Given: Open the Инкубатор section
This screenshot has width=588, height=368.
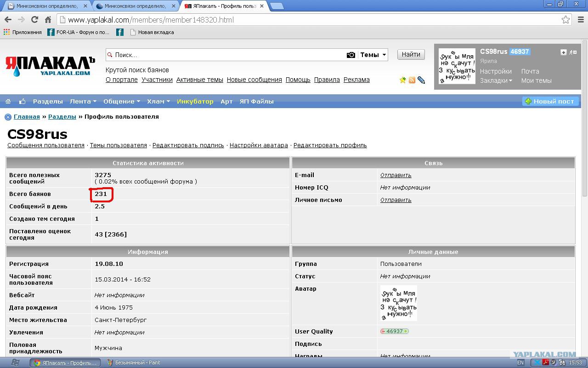Looking at the screenshot, I should tap(195, 101).
